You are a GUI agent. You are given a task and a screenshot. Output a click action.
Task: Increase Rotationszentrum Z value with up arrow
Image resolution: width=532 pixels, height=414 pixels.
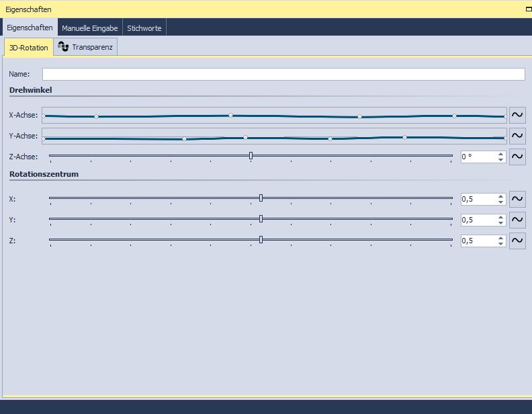coord(500,238)
